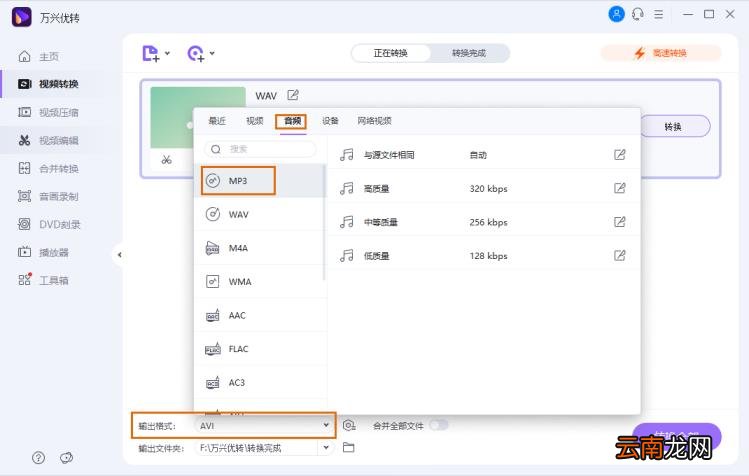Click the rename edit icon beside WAV

[x=293, y=95]
